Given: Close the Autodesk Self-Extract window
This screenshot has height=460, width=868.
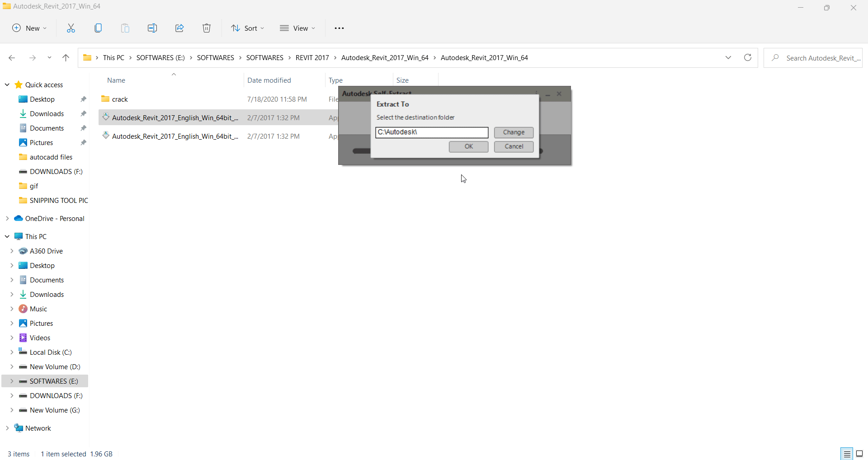Looking at the screenshot, I should pos(559,94).
